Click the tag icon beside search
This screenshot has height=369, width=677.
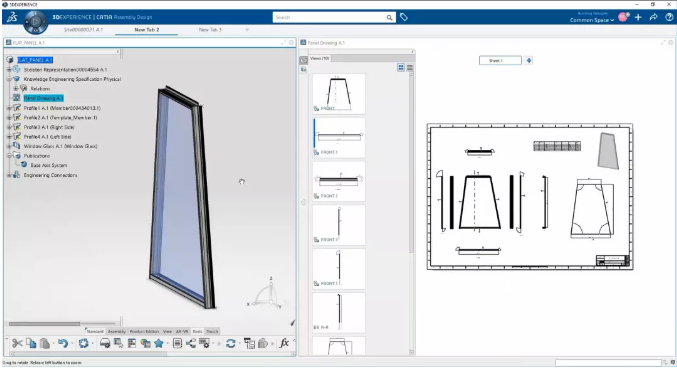coord(404,17)
